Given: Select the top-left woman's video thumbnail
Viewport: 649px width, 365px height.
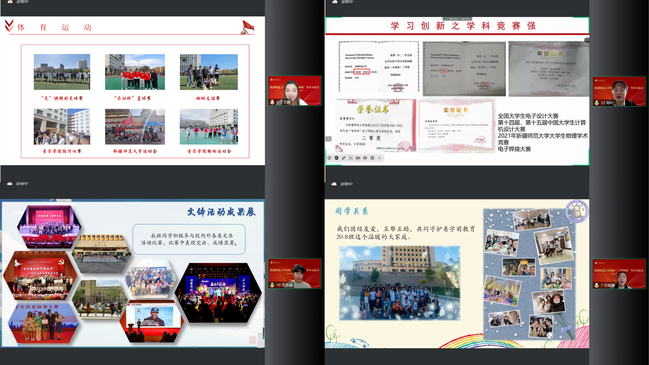Looking at the screenshot, I should (x=295, y=91).
